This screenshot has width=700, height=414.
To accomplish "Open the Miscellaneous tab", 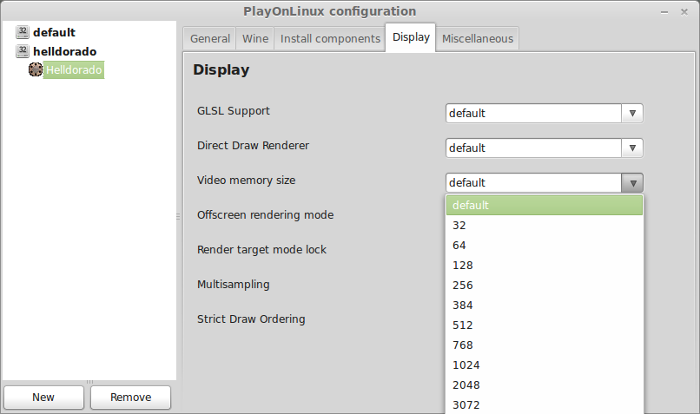I will pyautogui.click(x=477, y=39).
